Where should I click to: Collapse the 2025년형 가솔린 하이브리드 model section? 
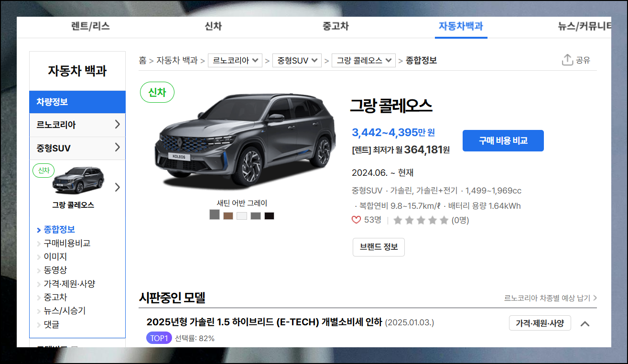(x=585, y=323)
